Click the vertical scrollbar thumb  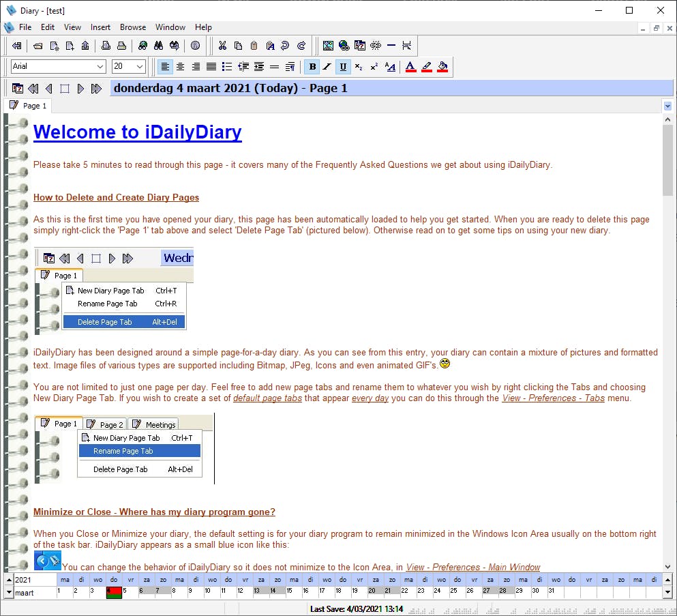coord(667,160)
